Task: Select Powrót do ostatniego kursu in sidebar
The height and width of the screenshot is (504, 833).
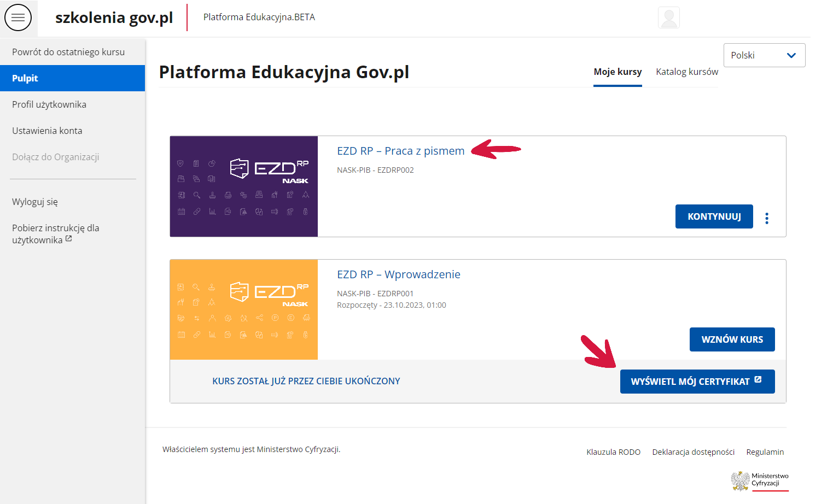Action: 68,52
